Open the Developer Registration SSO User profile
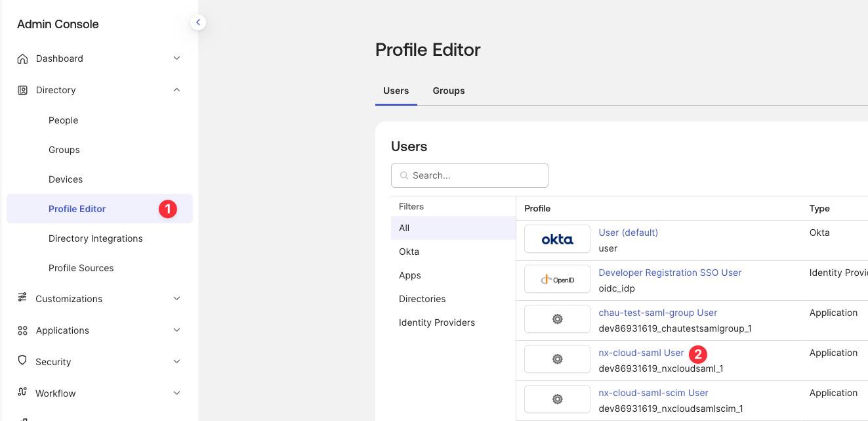This screenshot has width=868, height=421. (670, 273)
